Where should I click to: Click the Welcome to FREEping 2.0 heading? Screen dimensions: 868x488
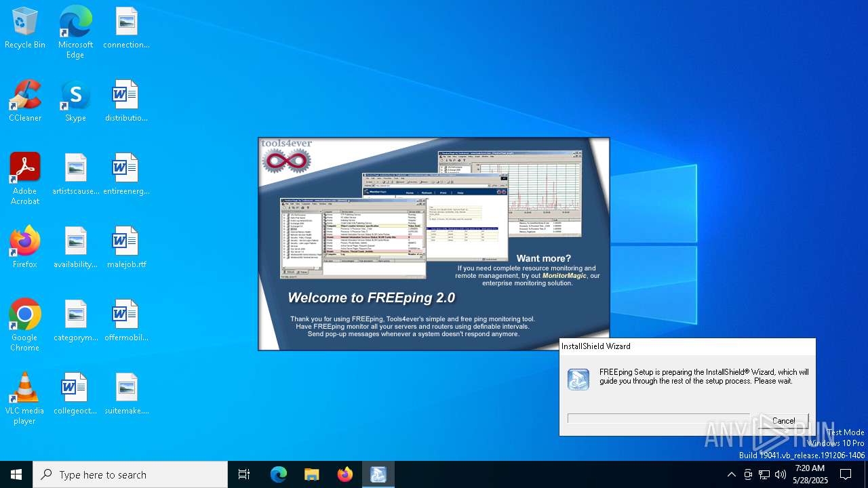click(x=372, y=298)
